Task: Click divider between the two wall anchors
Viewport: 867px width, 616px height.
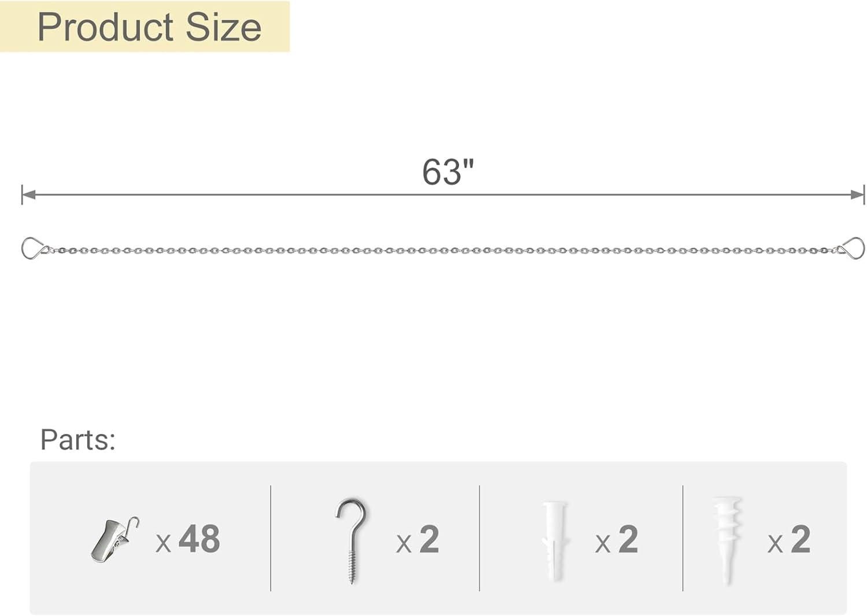Action: 683,538
